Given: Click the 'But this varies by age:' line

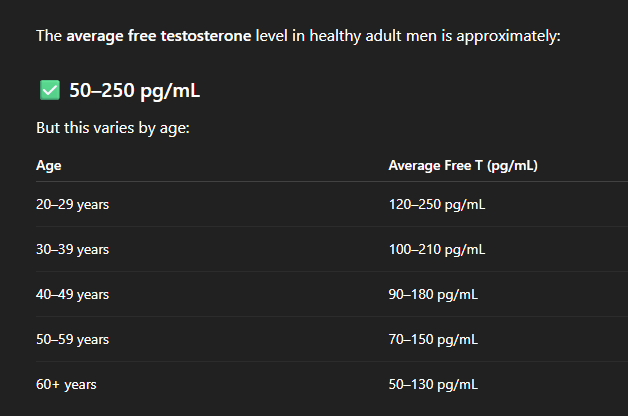Looking at the screenshot, I should click(x=113, y=128).
